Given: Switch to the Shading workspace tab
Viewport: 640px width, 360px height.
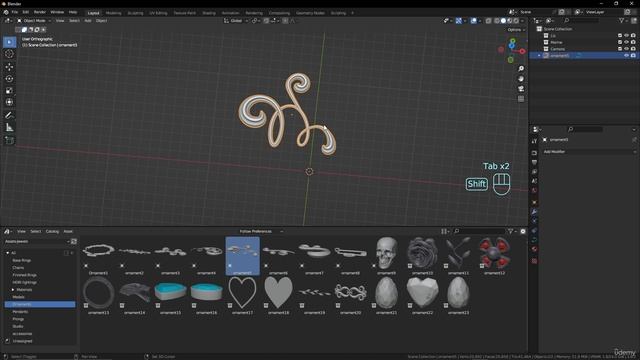Looking at the screenshot, I should point(209,13).
